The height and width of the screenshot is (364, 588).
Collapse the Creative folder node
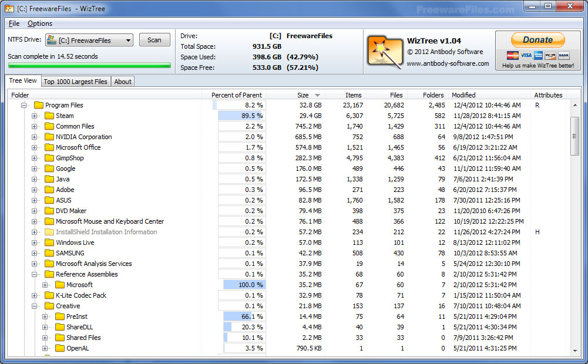tap(35, 306)
